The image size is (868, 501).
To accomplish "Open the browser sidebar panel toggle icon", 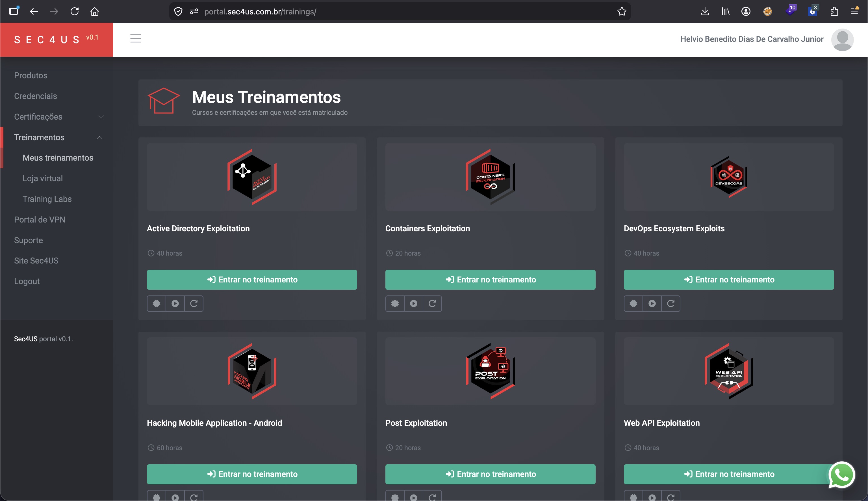I will pos(14,11).
